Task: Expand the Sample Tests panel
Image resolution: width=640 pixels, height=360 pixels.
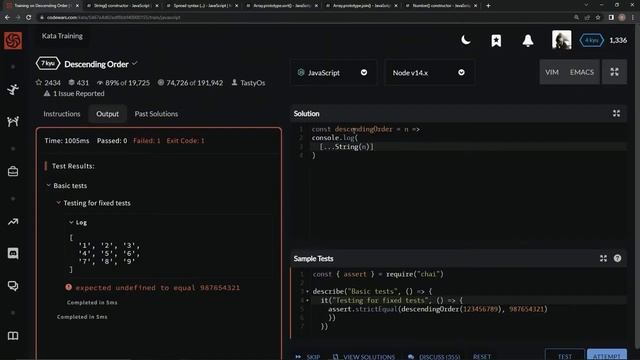Action: [x=603, y=258]
